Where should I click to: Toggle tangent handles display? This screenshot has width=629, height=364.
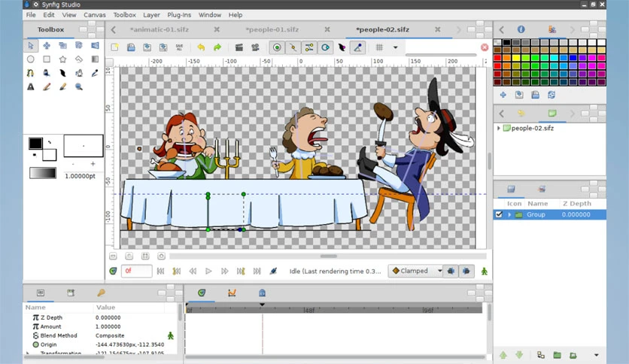pos(309,47)
